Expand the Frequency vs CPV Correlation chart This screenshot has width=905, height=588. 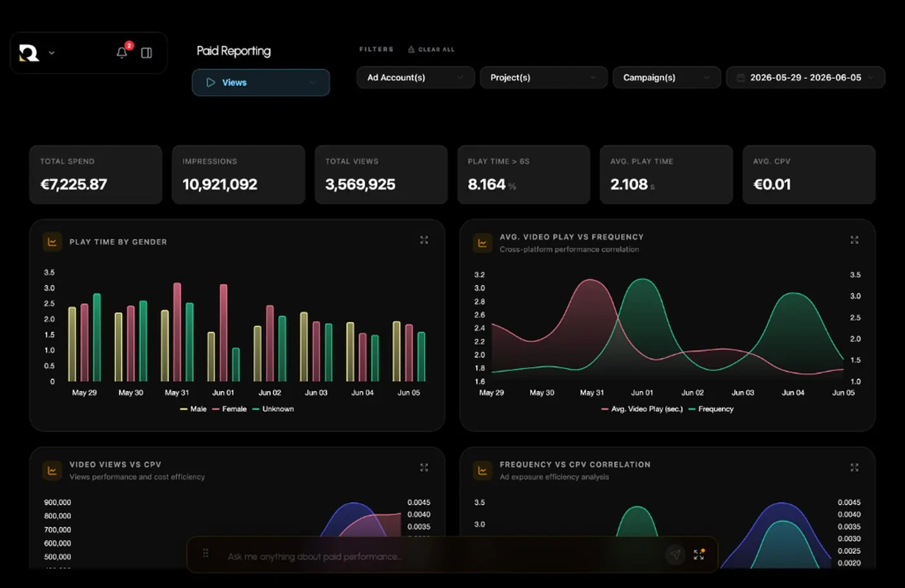(854, 467)
